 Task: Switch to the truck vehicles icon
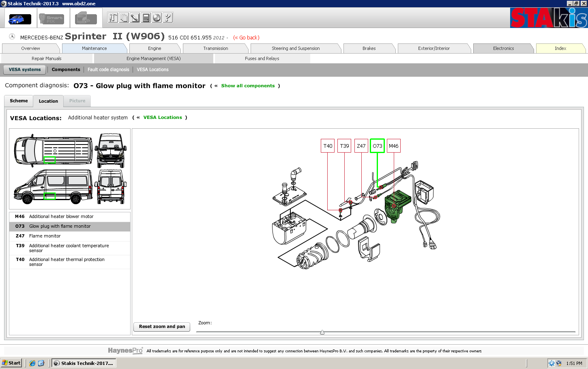(86, 19)
